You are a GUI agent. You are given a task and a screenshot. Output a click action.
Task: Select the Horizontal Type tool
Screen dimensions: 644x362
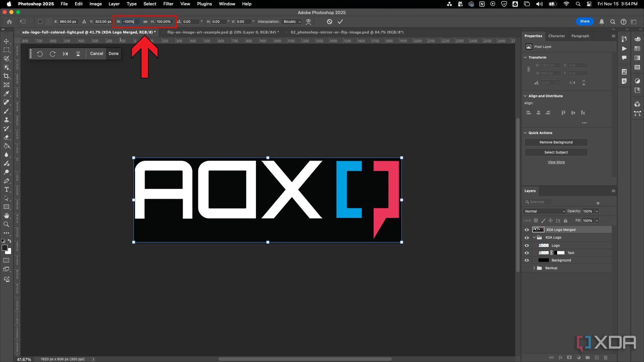coord(6,189)
